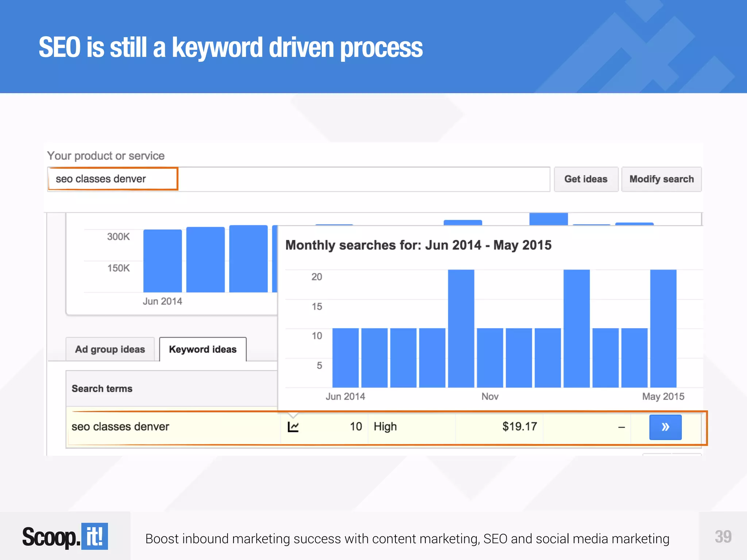The image size is (747, 560).
Task: Click the High competition value
Action: [x=385, y=427]
